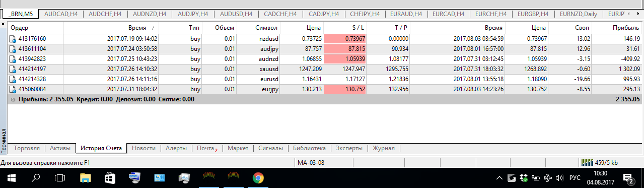Sort by Ордер column header
Viewport: 644px width, 188px height.
[x=35, y=27]
